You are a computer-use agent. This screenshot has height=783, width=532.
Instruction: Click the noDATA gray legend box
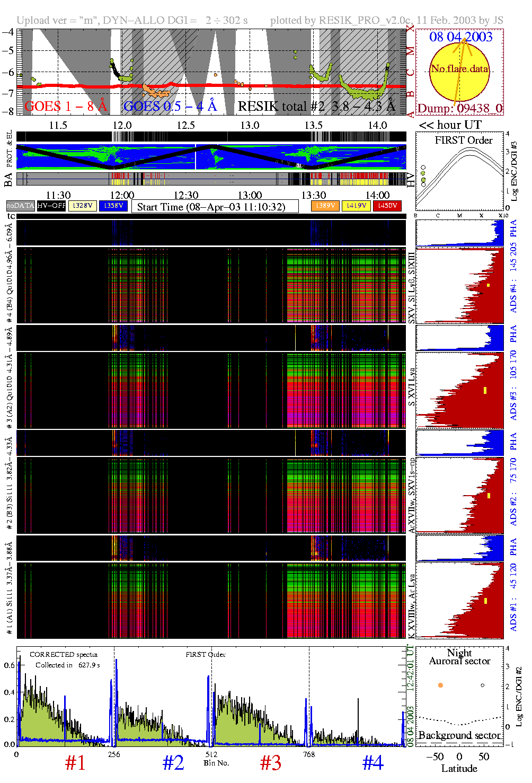tap(21, 206)
